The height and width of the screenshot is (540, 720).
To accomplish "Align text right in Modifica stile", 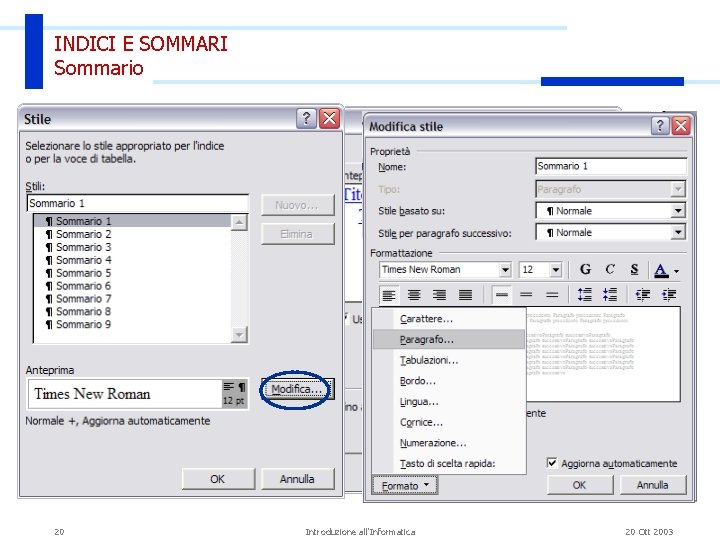I will click(x=439, y=295).
